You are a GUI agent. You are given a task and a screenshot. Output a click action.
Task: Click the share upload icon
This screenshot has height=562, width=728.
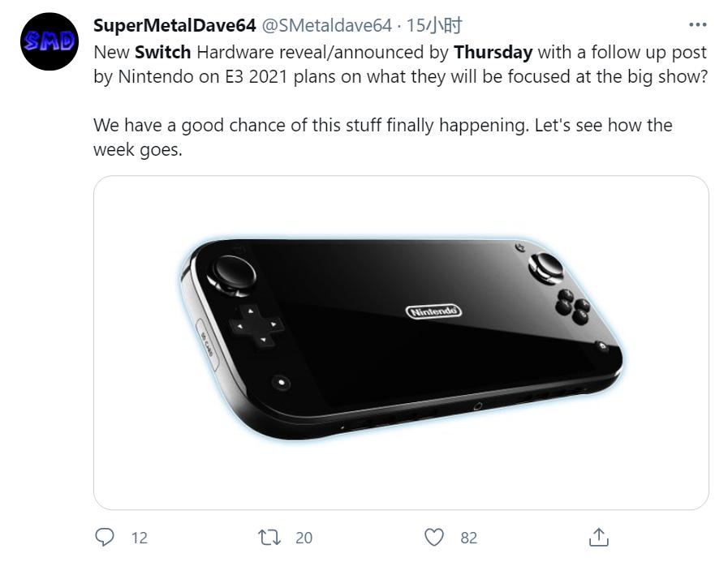point(598,537)
